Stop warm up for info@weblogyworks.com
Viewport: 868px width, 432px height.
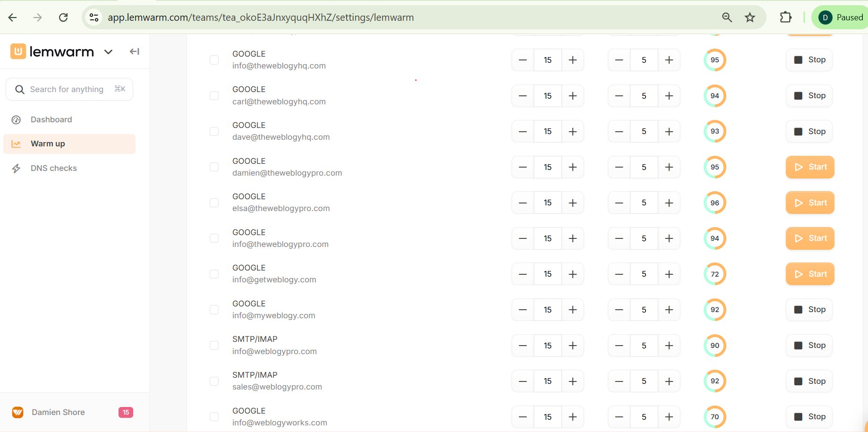(x=809, y=417)
